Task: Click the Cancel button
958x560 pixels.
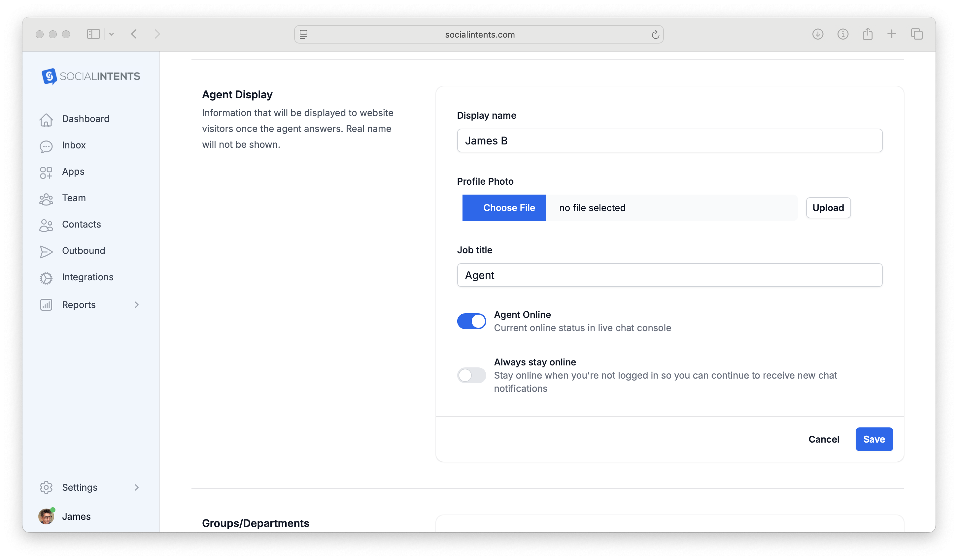Action: 823,439
